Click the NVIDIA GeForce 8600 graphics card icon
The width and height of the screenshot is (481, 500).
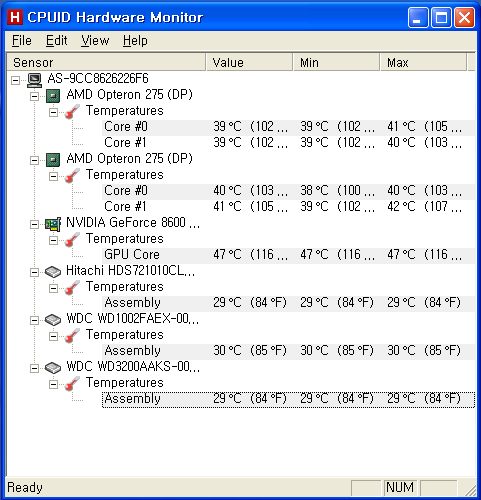click(x=53, y=224)
